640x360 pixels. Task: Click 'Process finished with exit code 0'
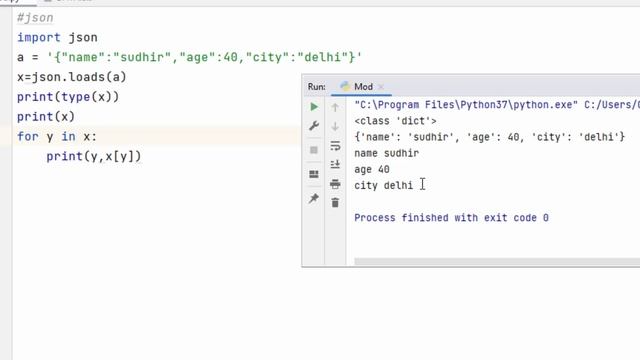[451, 218]
